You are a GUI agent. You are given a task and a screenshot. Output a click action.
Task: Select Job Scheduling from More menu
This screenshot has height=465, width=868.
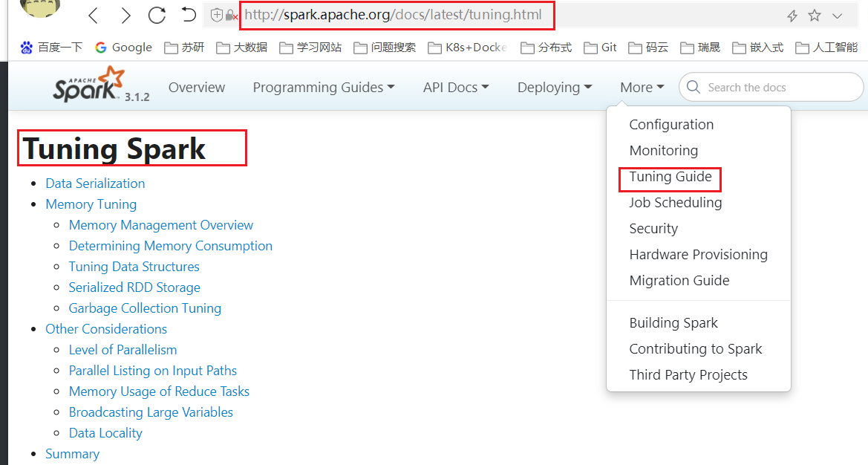click(676, 203)
